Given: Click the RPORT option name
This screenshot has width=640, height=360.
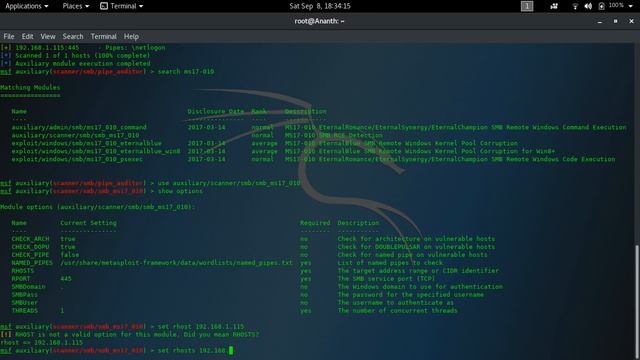Looking at the screenshot, I should [21, 279].
